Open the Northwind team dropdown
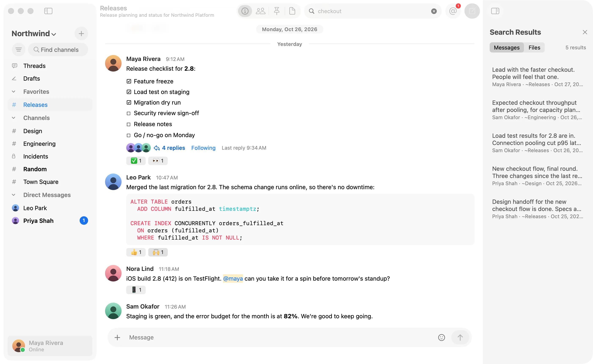The height and width of the screenshot is (364, 593). click(x=34, y=33)
